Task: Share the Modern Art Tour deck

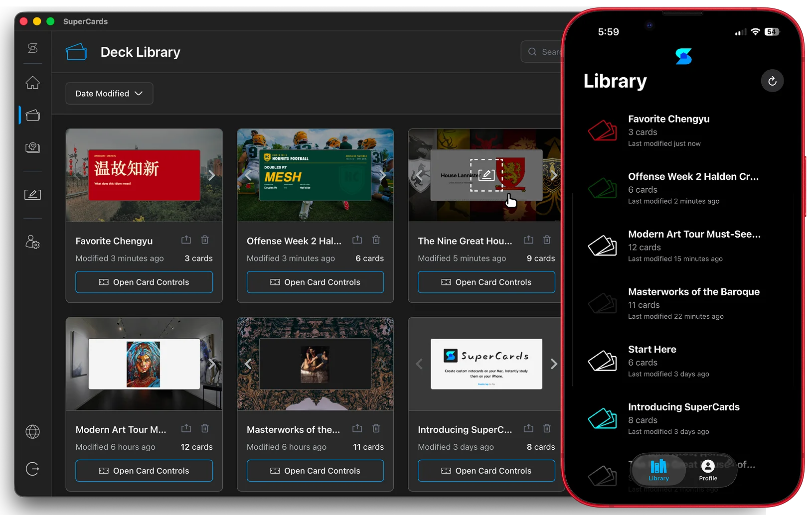Action: pyautogui.click(x=186, y=428)
